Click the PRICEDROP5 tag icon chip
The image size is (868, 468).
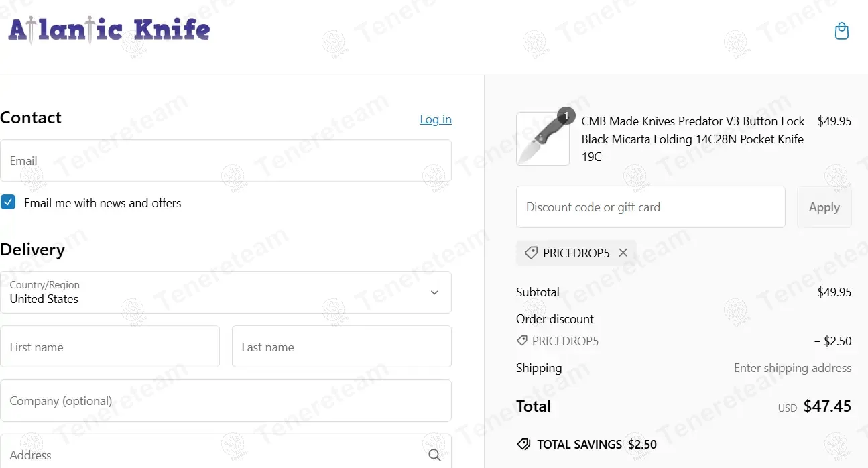[531, 253]
